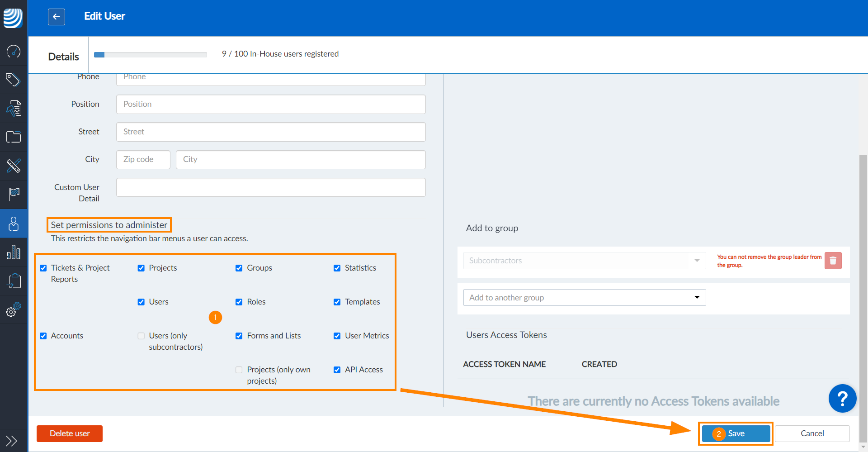Open the projects folder sidebar icon
This screenshot has height=452, width=868.
point(14,137)
